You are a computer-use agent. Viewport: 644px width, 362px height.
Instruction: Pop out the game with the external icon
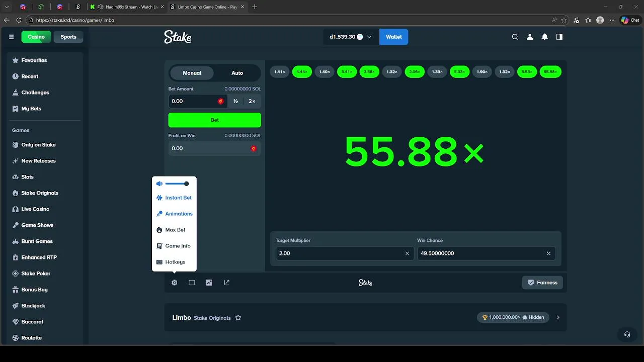(x=227, y=283)
